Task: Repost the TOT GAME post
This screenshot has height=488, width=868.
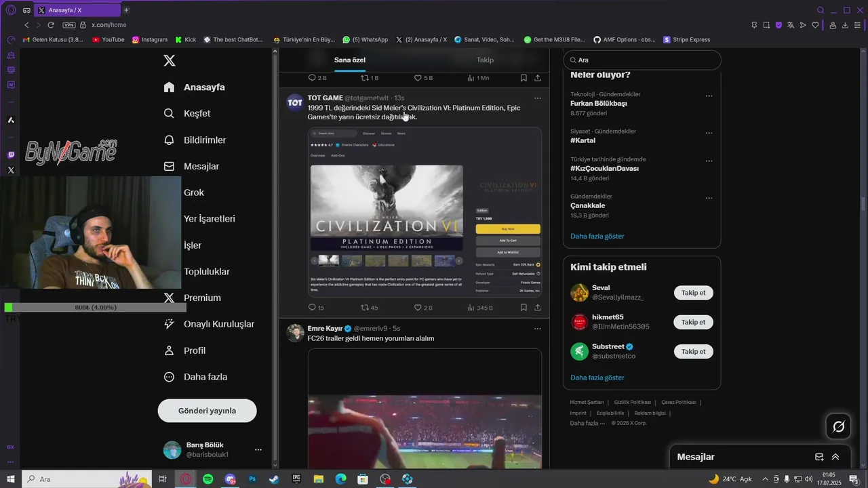Action: (370, 308)
